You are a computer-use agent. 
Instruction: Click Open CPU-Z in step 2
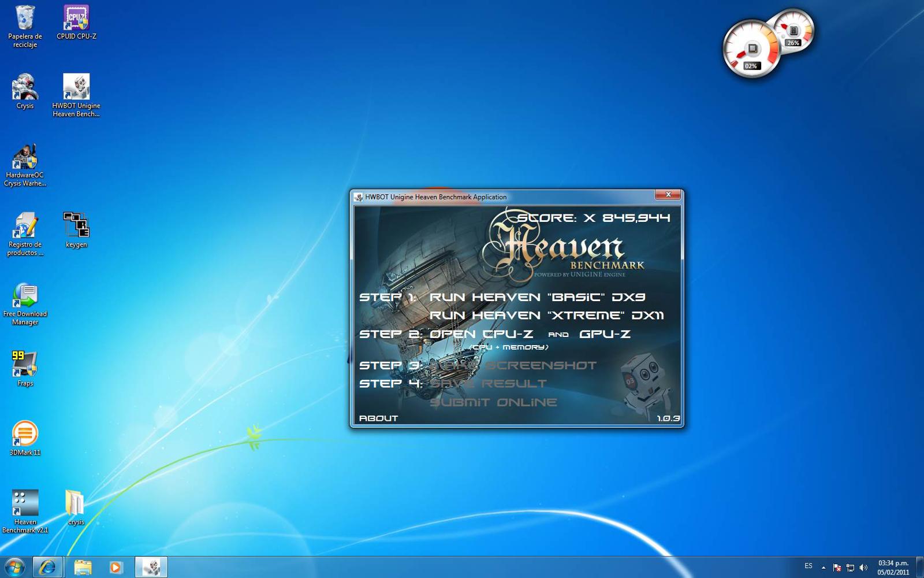click(x=481, y=334)
